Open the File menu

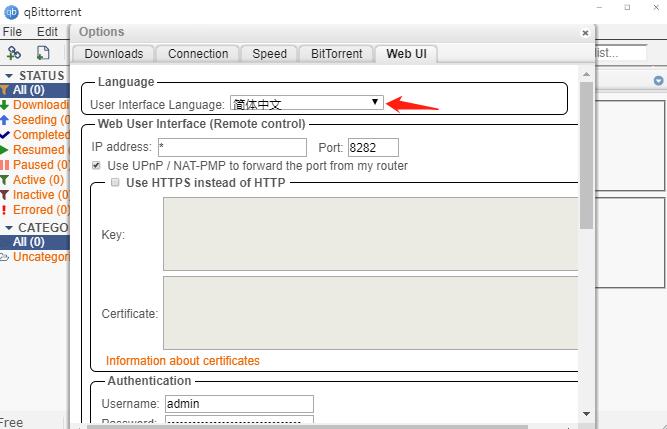pos(13,31)
